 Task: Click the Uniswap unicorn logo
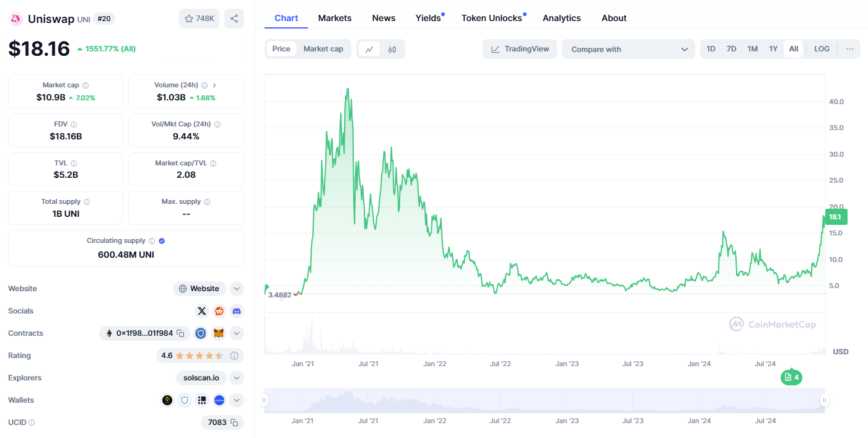point(15,19)
